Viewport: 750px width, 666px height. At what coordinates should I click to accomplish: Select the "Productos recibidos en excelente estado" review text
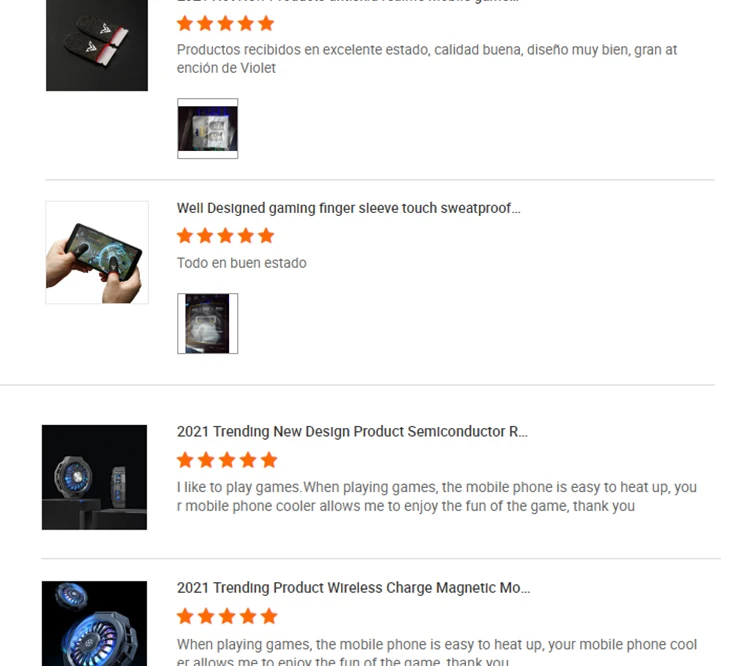[x=427, y=59]
